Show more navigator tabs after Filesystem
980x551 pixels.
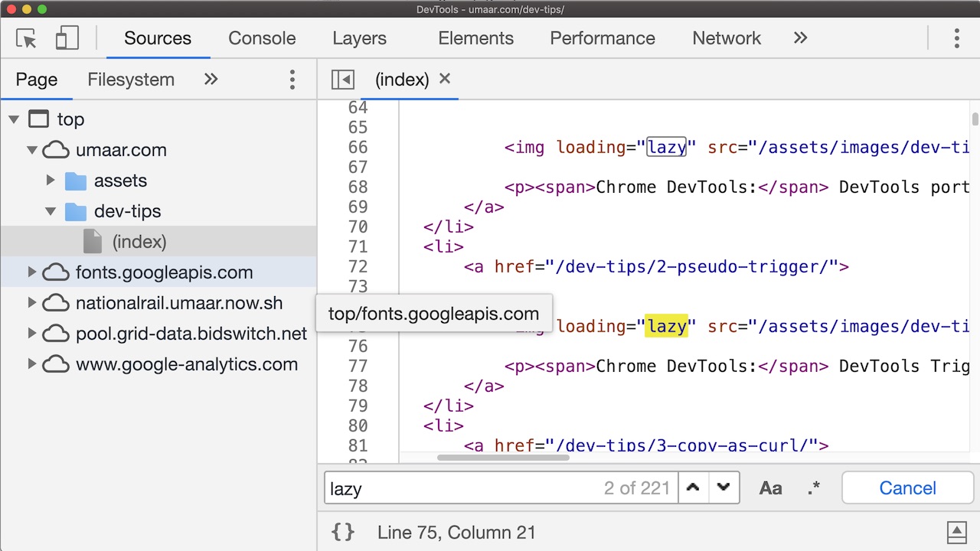(211, 79)
